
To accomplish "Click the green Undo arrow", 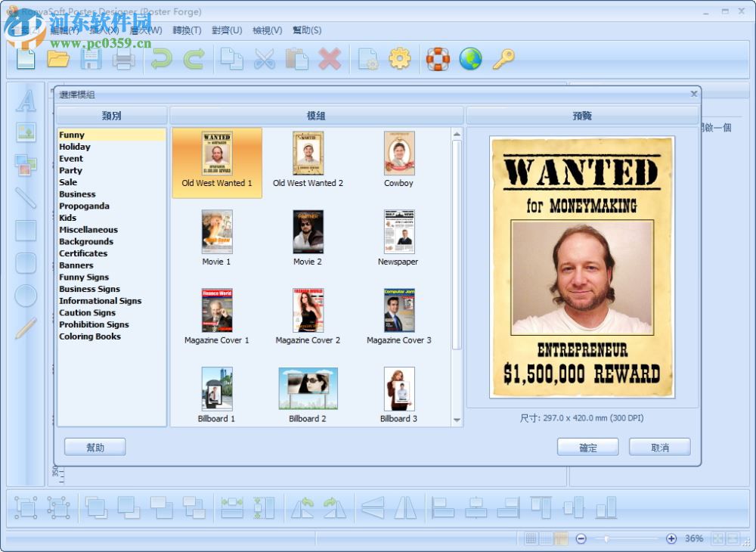I will click(x=162, y=59).
